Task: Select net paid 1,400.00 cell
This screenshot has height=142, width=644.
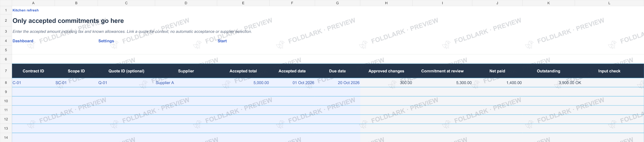Action: tap(497, 83)
